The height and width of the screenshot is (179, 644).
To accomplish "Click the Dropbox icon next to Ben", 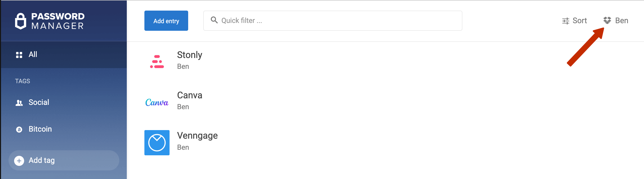I will (x=607, y=20).
